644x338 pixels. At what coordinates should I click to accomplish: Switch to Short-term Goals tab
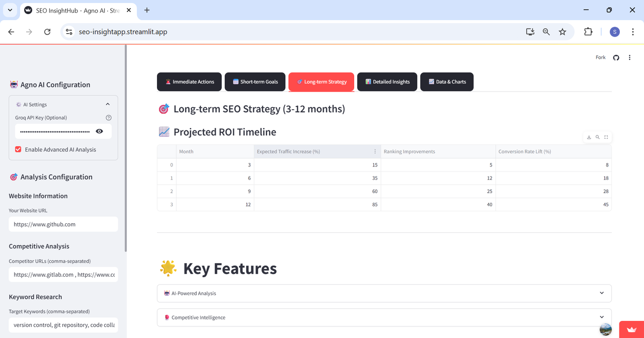tap(255, 81)
